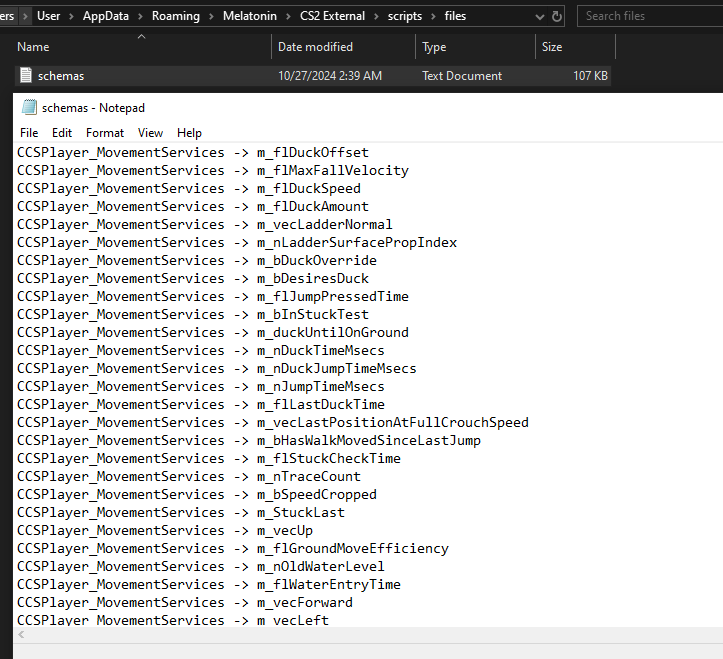Open the View menu in Notepad
This screenshot has width=723, height=659.
150,133
